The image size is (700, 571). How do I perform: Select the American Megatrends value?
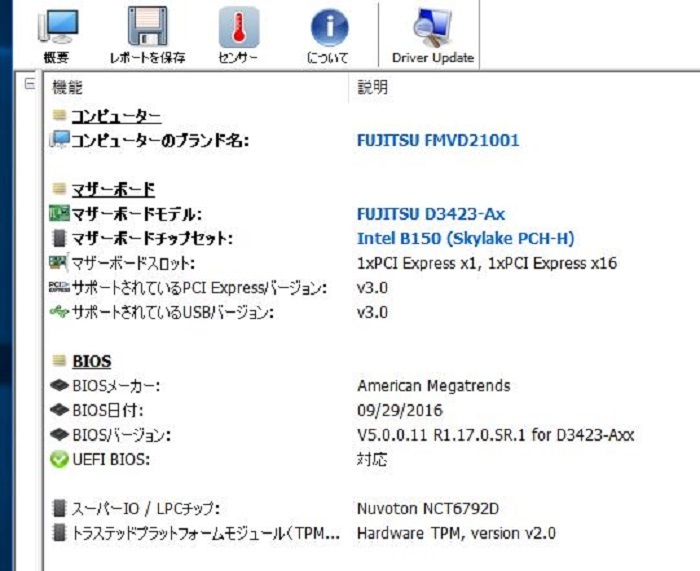pyautogui.click(x=433, y=386)
